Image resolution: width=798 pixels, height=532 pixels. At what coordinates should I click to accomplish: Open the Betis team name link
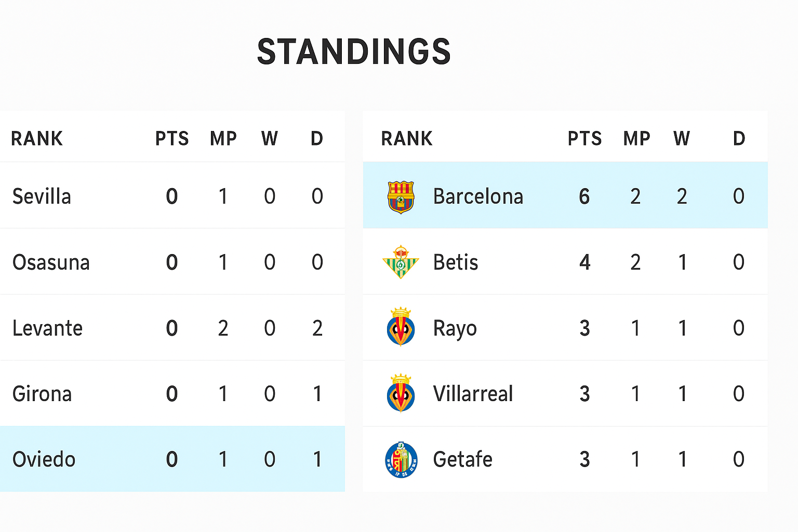tap(455, 262)
